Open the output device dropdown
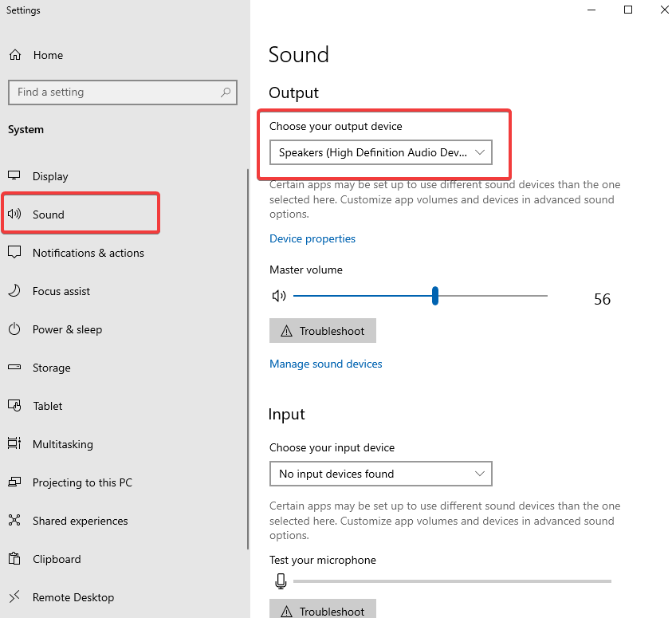Viewport: 672px width, 618px height. (380, 152)
